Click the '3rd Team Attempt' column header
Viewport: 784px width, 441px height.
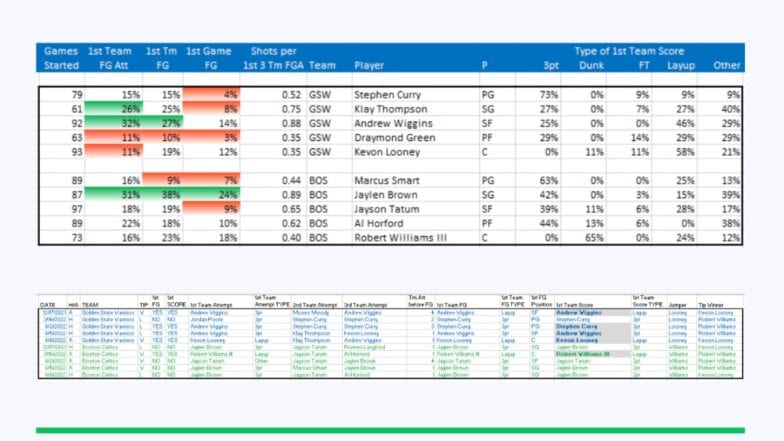pyautogui.click(x=366, y=304)
